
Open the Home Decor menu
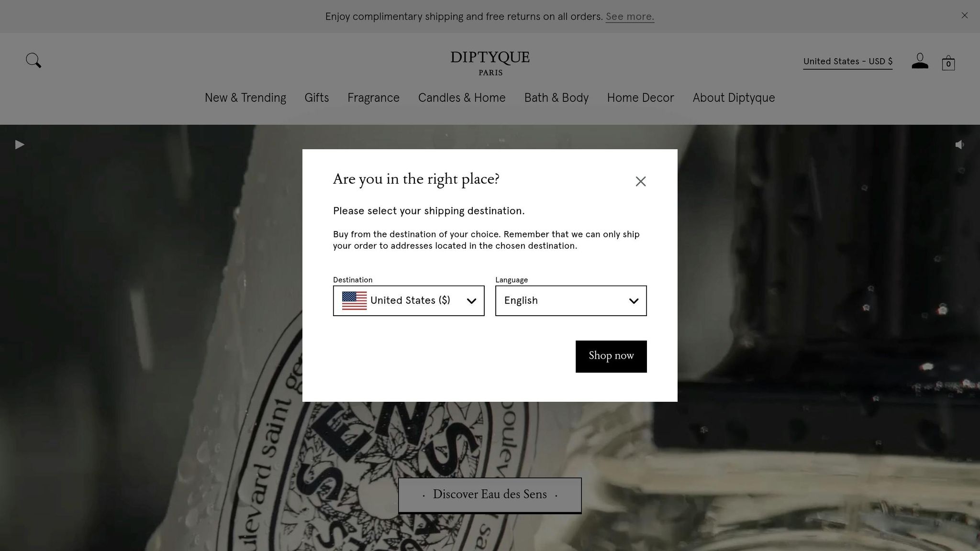(x=640, y=98)
